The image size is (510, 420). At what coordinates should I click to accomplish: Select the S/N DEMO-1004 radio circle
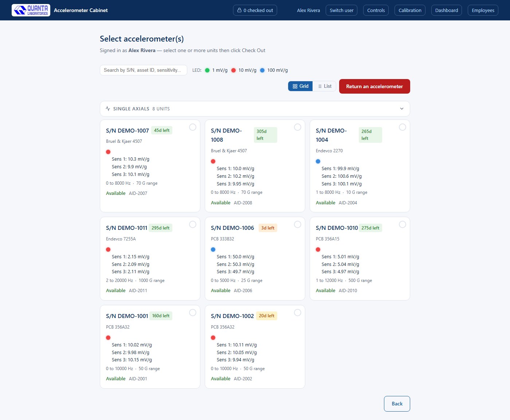(x=403, y=127)
